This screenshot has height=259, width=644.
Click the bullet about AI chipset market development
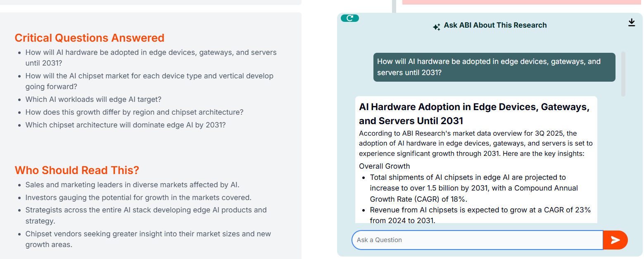(x=149, y=81)
